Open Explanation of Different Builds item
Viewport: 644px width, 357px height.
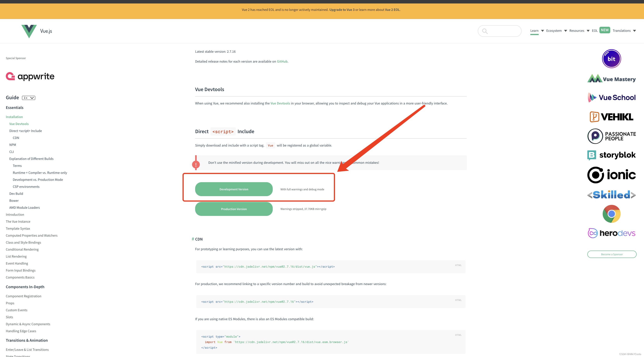(x=31, y=159)
